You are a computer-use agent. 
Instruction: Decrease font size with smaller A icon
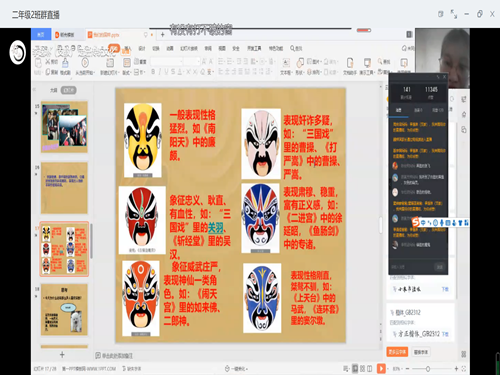211,61
